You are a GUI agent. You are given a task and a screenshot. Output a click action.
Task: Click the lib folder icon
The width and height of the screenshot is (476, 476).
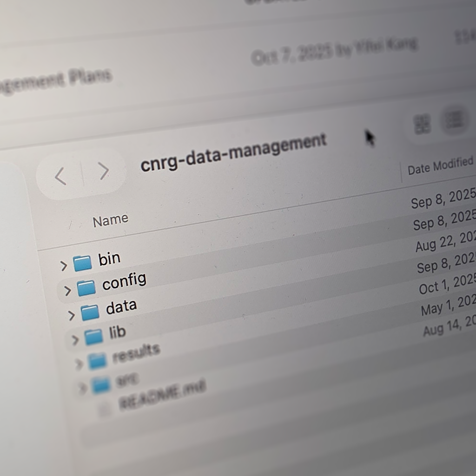click(93, 337)
